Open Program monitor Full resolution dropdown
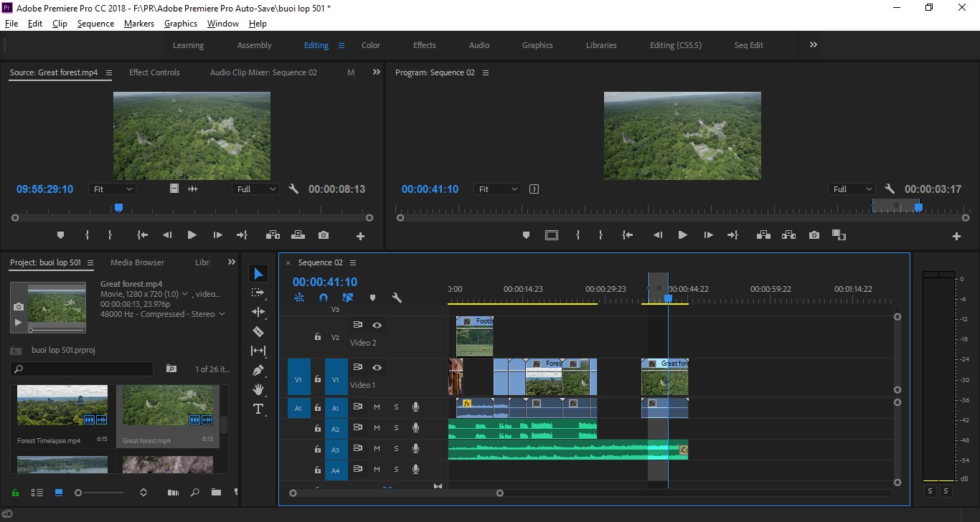Image resolution: width=980 pixels, height=522 pixels. tap(851, 189)
